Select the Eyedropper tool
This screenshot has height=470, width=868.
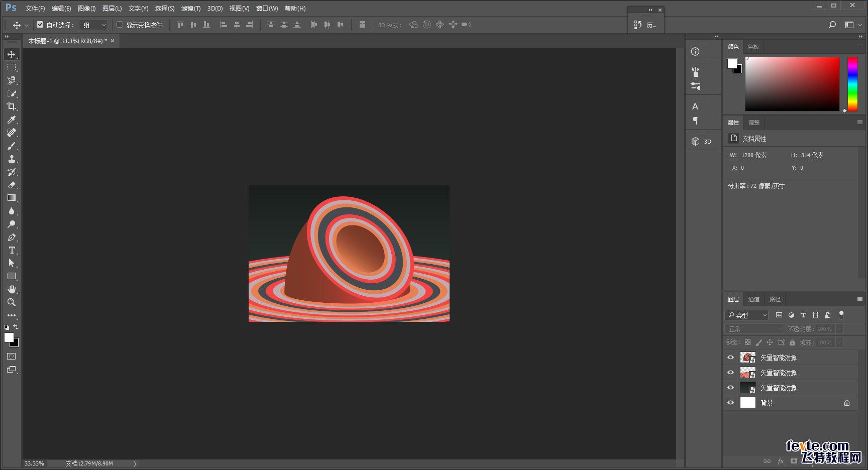[x=11, y=120]
